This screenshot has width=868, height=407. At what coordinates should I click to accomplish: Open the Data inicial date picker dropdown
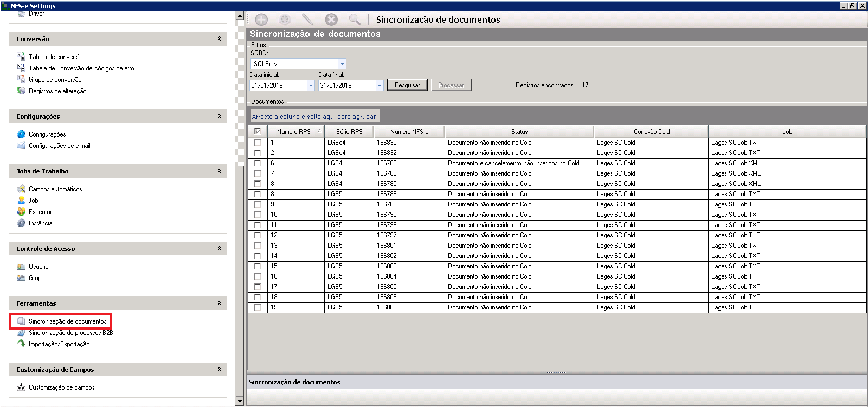tap(311, 86)
